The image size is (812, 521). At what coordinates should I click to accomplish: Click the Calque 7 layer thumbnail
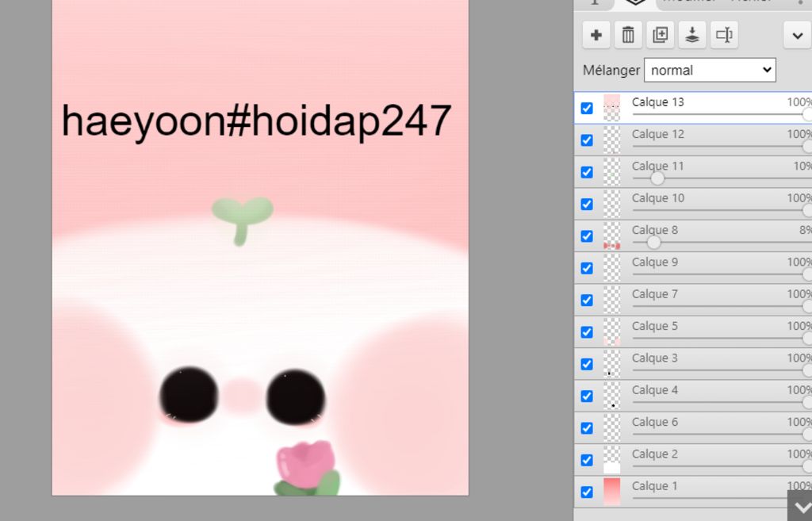point(611,301)
